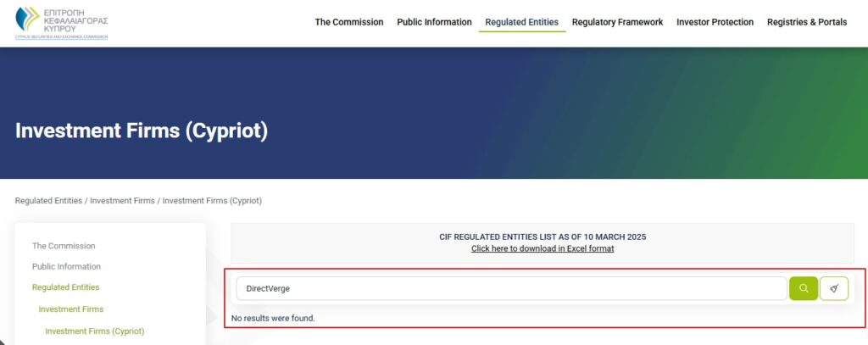The width and height of the screenshot is (868, 345).
Task: Open Public Information top menu
Action: (434, 22)
